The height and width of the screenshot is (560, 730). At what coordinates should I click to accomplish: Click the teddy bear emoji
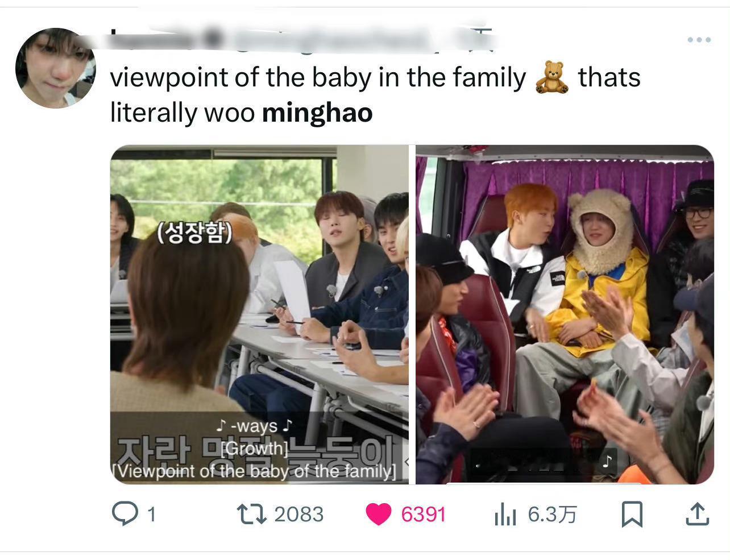[551, 78]
